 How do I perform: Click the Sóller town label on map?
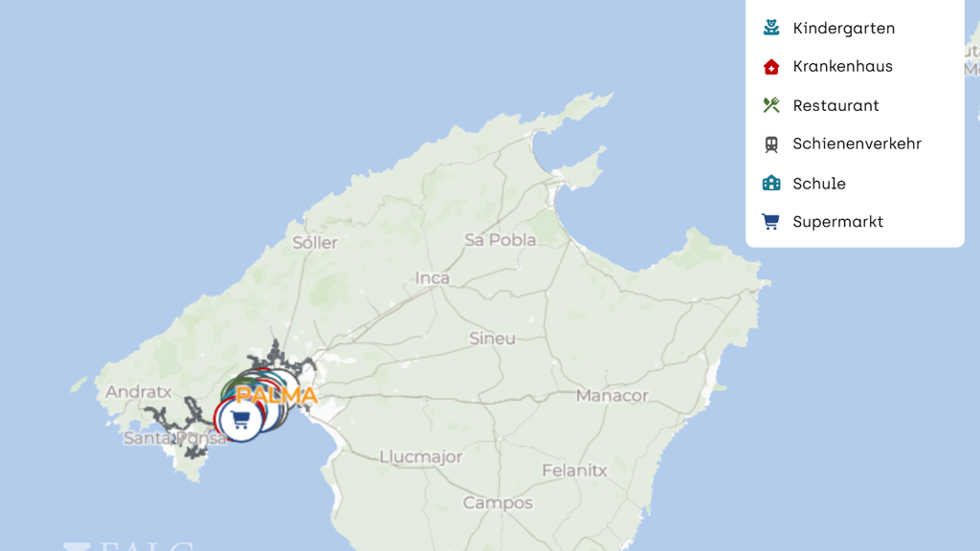coord(315,242)
